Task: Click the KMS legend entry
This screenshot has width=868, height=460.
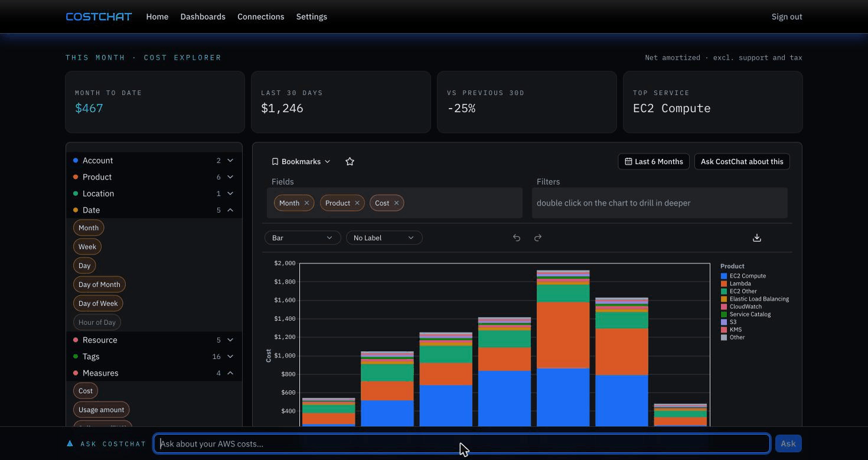Action: 731,329
